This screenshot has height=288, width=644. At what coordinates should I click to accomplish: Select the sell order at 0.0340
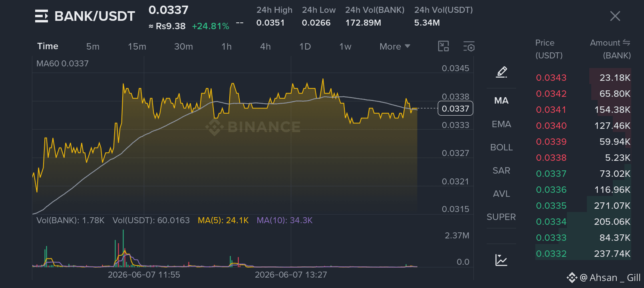pos(583,126)
